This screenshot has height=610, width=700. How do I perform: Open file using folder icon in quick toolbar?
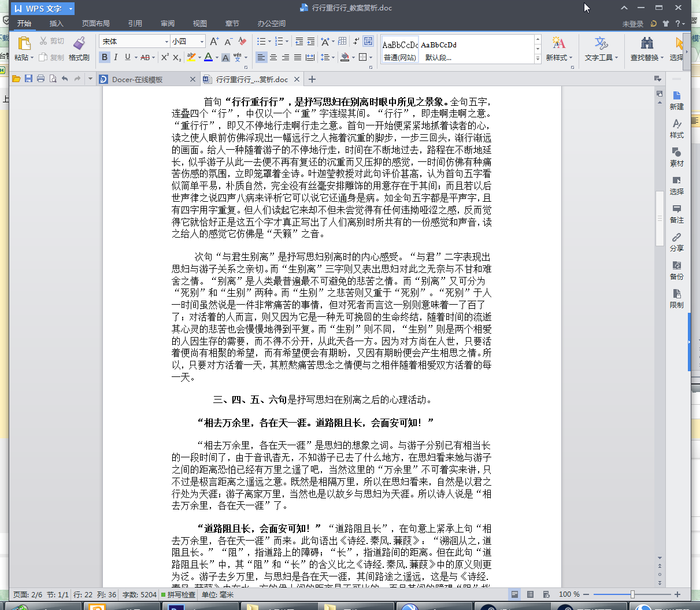point(16,79)
